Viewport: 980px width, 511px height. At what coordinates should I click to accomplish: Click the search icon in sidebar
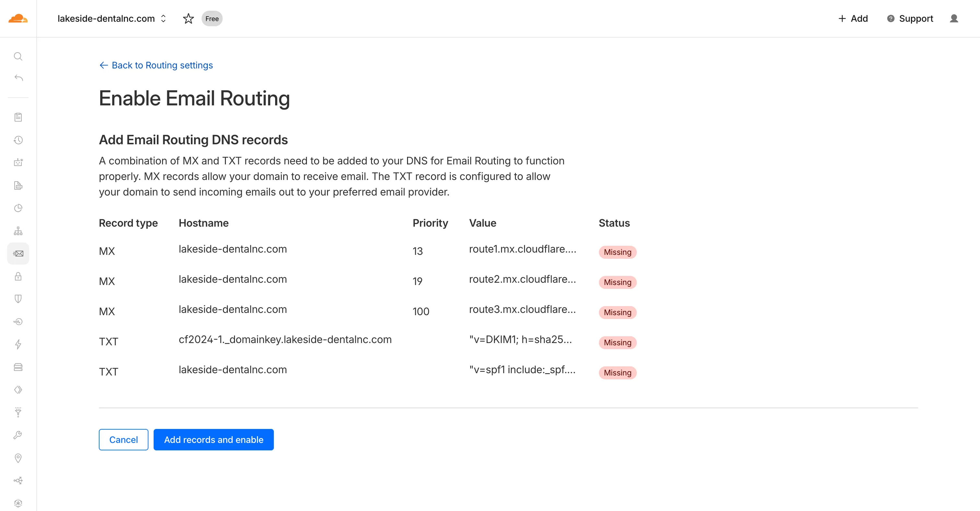18,57
